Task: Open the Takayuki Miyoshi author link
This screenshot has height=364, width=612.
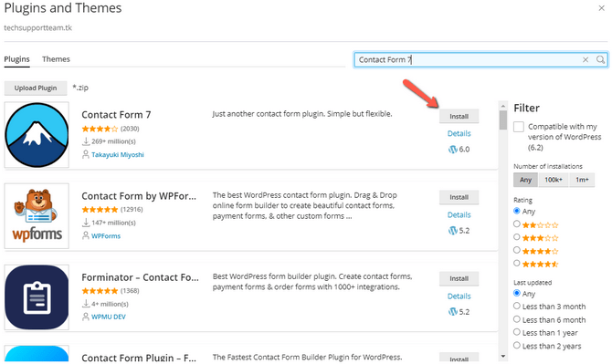Action: [x=118, y=155]
